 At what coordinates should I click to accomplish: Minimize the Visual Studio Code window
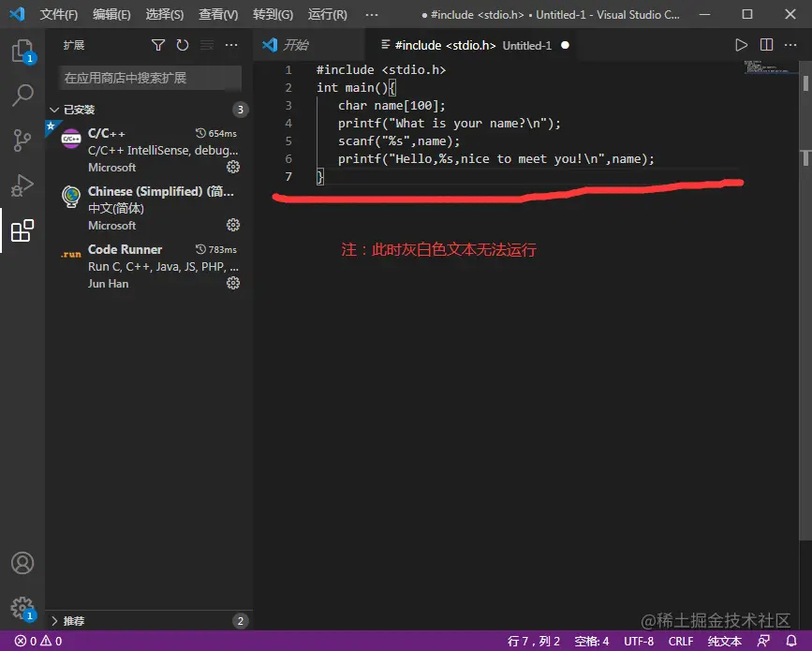(x=704, y=14)
